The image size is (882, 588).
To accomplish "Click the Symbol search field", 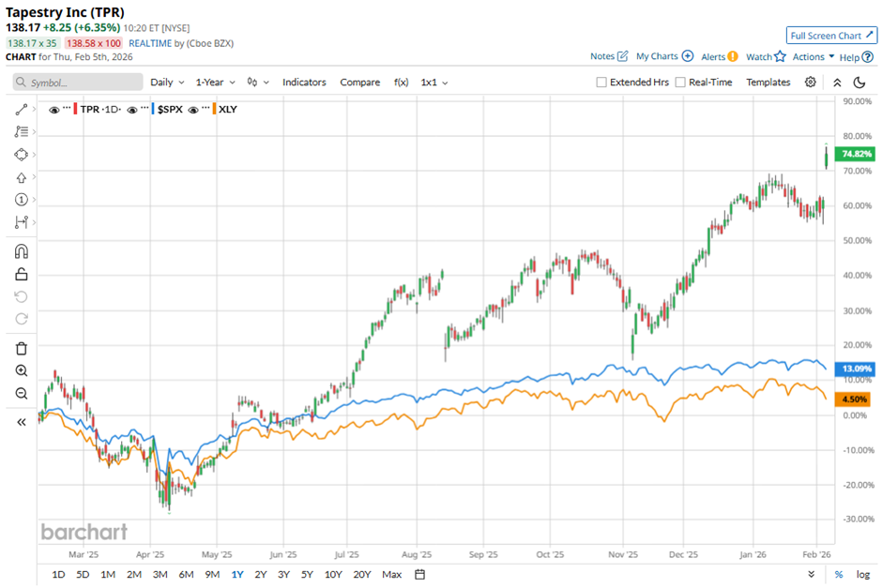I will (x=79, y=83).
